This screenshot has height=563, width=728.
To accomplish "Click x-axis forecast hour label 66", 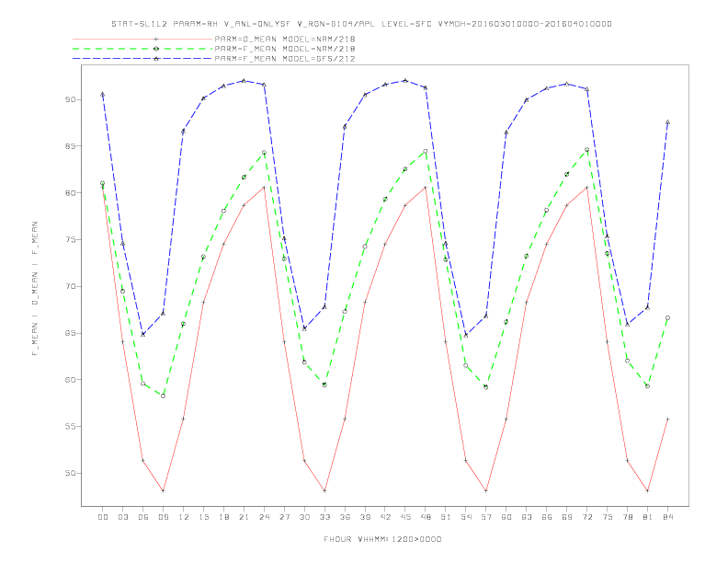I will coord(547,517).
